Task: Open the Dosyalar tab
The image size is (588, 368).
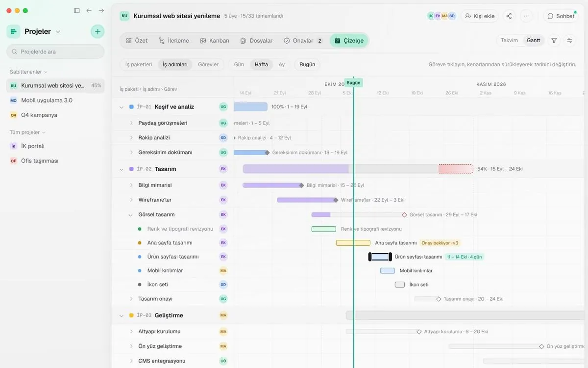Action: pyautogui.click(x=256, y=41)
